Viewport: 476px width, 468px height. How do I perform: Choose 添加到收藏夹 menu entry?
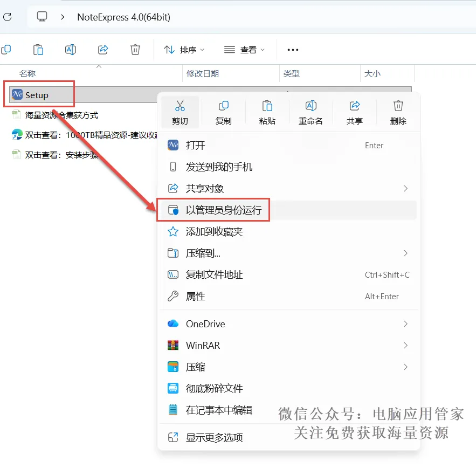(289, 232)
